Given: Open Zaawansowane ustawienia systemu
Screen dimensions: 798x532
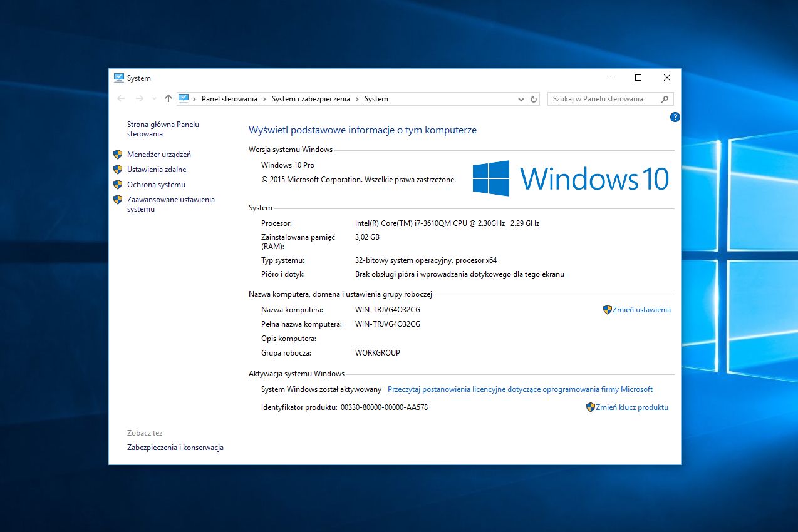Looking at the screenshot, I should point(170,204).
